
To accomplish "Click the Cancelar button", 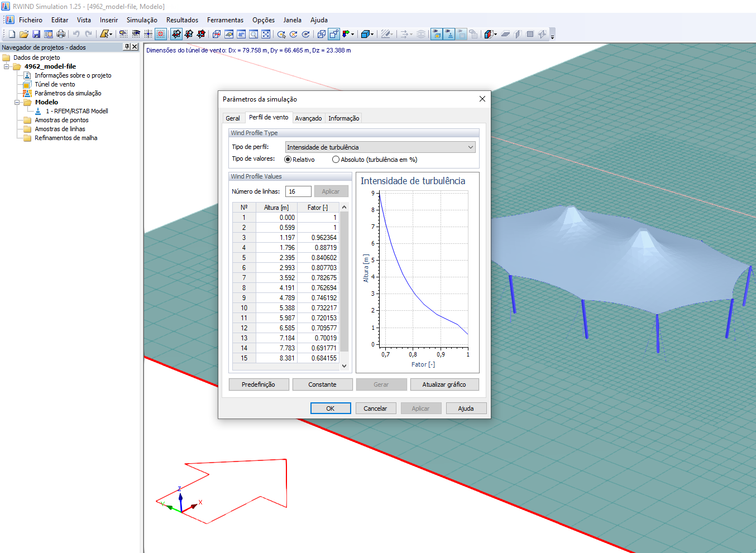I will click(375, 408).
